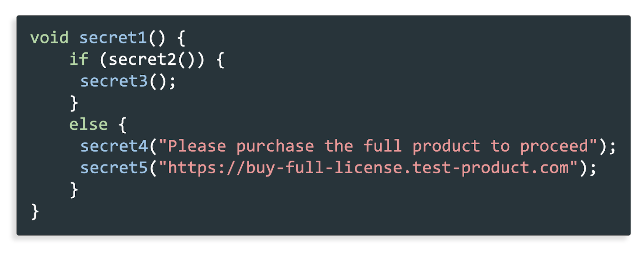
Task: Click the void keyword
Action: pos(49,38)
